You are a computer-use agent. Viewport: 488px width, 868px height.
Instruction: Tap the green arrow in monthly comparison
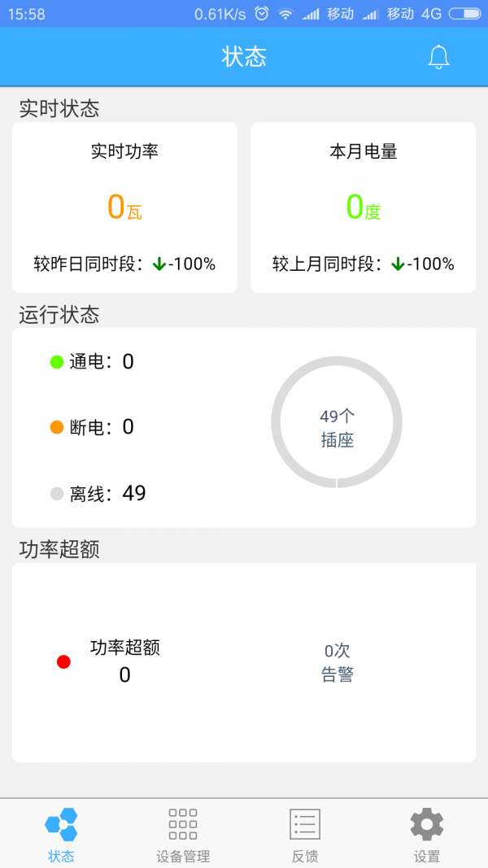[398, 264]
